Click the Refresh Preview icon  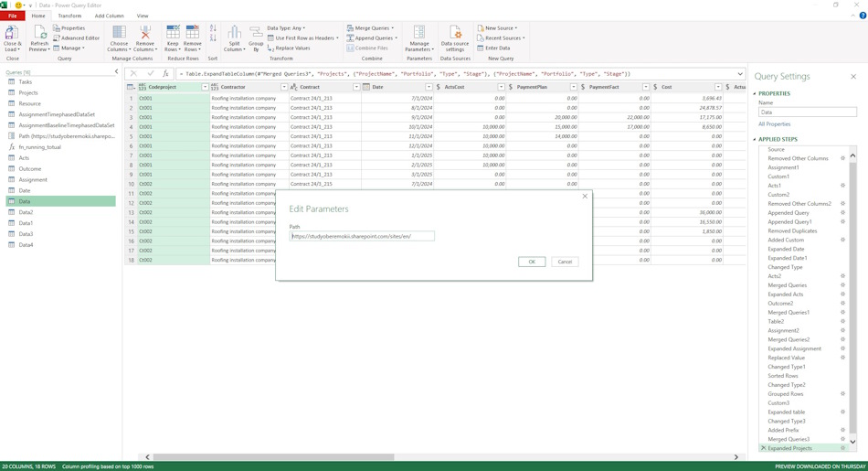click(x=39, y=33)
